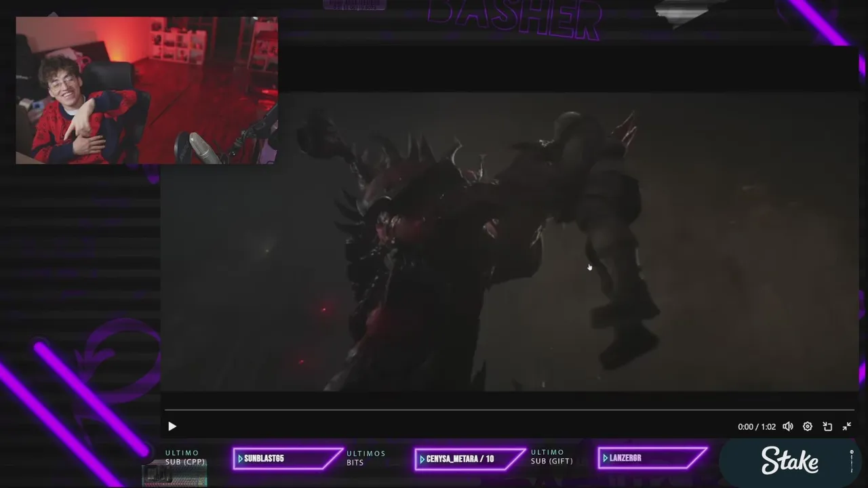Click the streamer webcam overlay

[146, 91]
